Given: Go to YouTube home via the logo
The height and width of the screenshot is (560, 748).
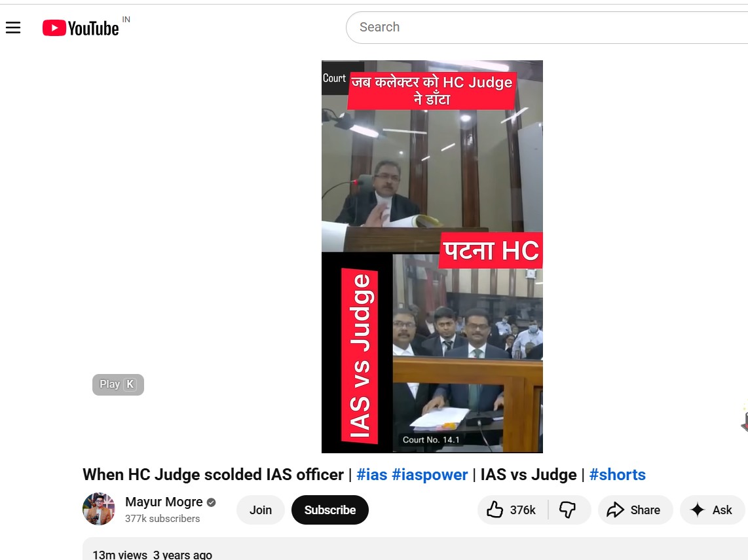Looking at the screenshot, I should [81, 28].
